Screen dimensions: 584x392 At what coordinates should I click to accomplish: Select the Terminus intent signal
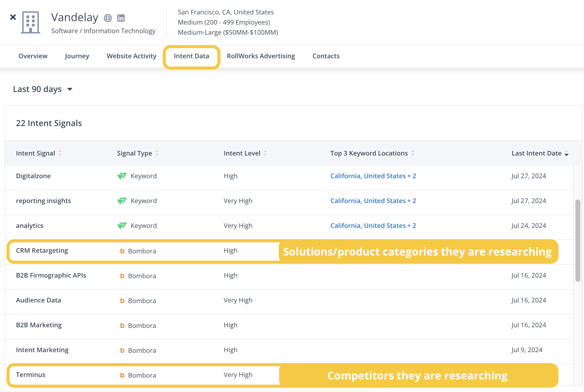[x=30, y=375]
